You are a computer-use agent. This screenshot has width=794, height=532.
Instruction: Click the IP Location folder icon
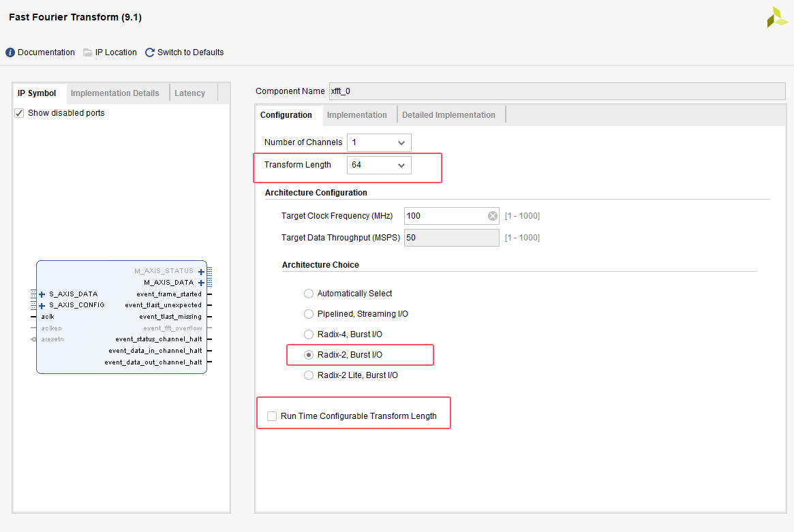tap(88, 52)
